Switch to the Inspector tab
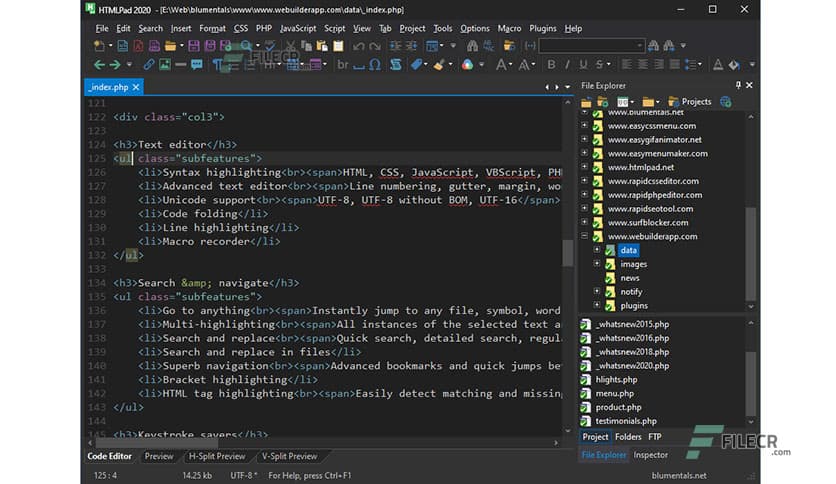Viewport: 836px width, 484px height. click(x=651, y=455)
